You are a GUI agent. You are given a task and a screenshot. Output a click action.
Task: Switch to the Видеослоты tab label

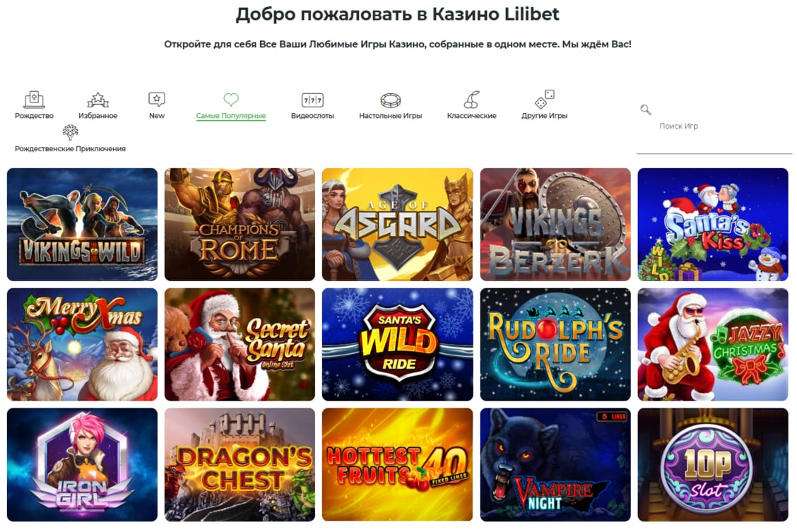tap(312, 116)
